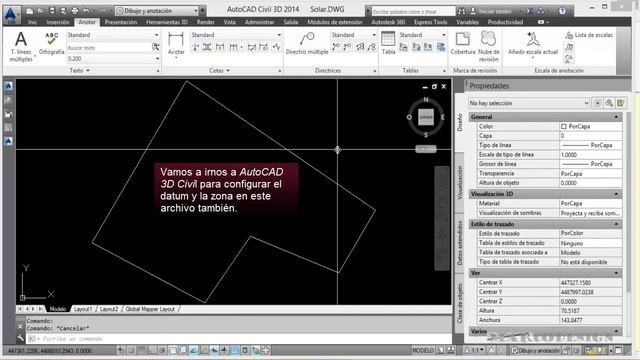Toggle MODELO space button in status bar
640x360 pixels.
[x=423, y=350]
